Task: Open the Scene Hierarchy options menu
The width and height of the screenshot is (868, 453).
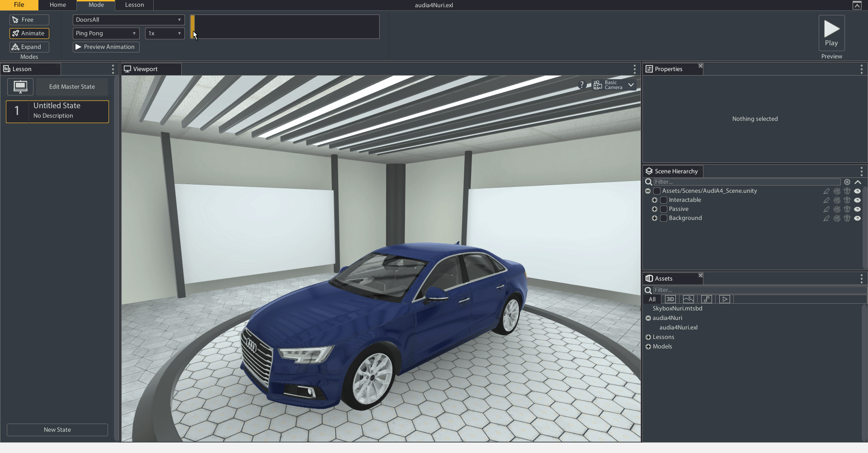Action: tap(862, 172)
